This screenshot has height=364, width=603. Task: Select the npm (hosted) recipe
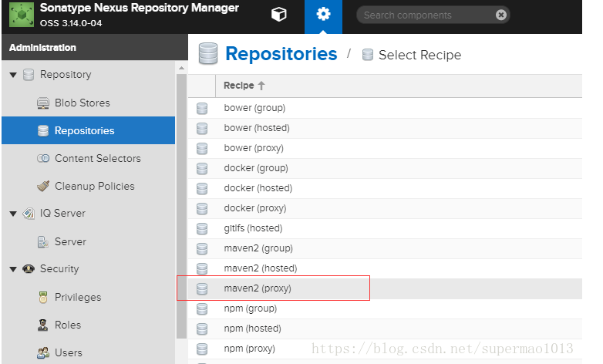pos(385,329)
